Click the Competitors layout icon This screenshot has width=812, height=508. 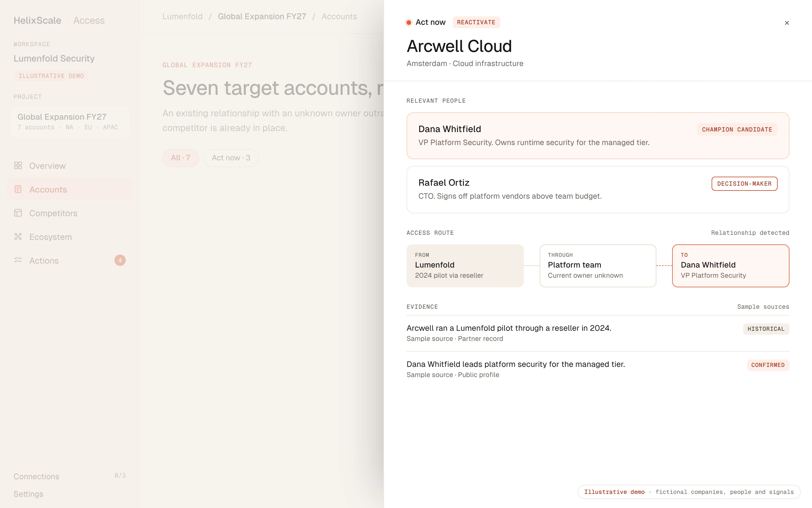click(x=18, y=213)
